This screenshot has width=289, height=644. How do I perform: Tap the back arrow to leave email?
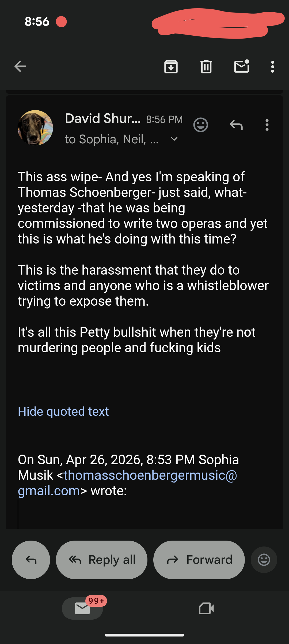pyautogui.click(x=20, y=66)
